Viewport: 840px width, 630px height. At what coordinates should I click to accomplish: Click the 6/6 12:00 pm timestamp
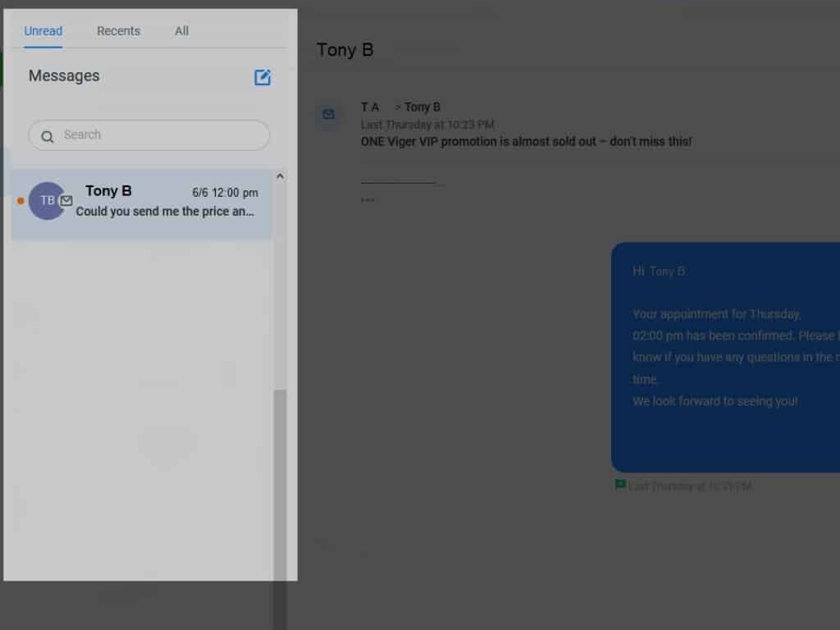pyautogui.click(x=225, y=194)
